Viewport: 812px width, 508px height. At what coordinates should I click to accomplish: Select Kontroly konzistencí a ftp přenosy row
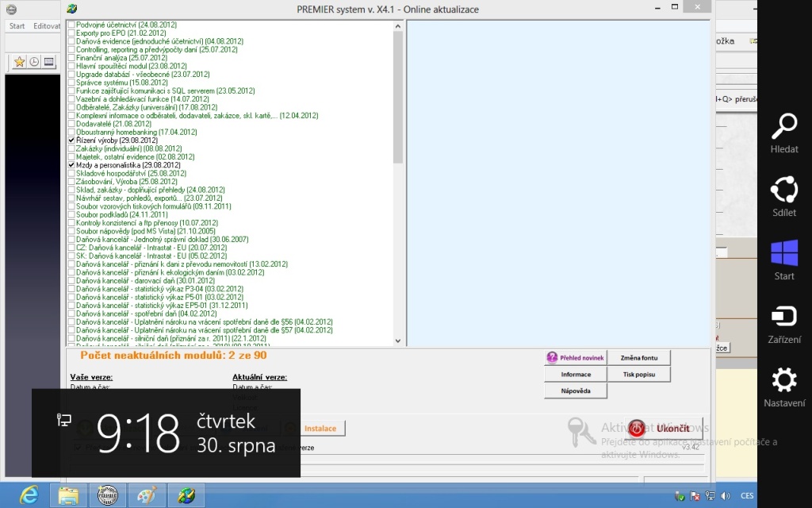coord(147,223)
